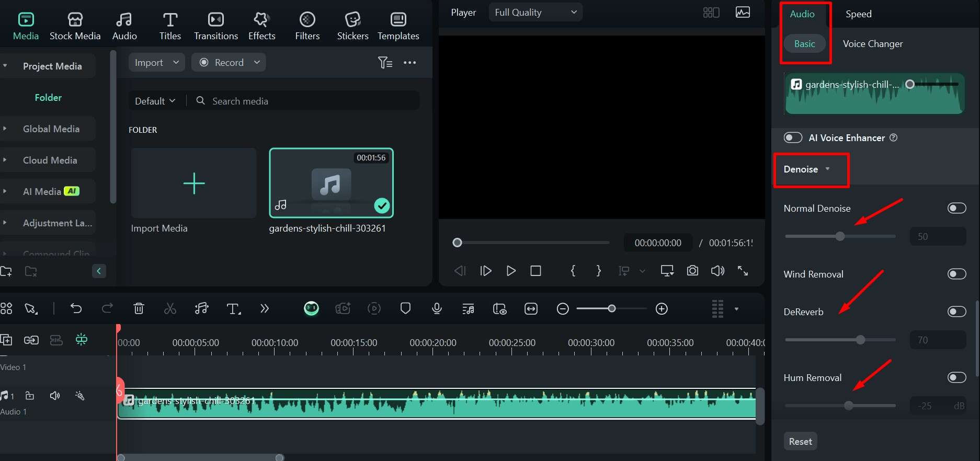Switch to the Voice Changer sub-tab
The height and width of the screenshot is (461, 980).
873,44
